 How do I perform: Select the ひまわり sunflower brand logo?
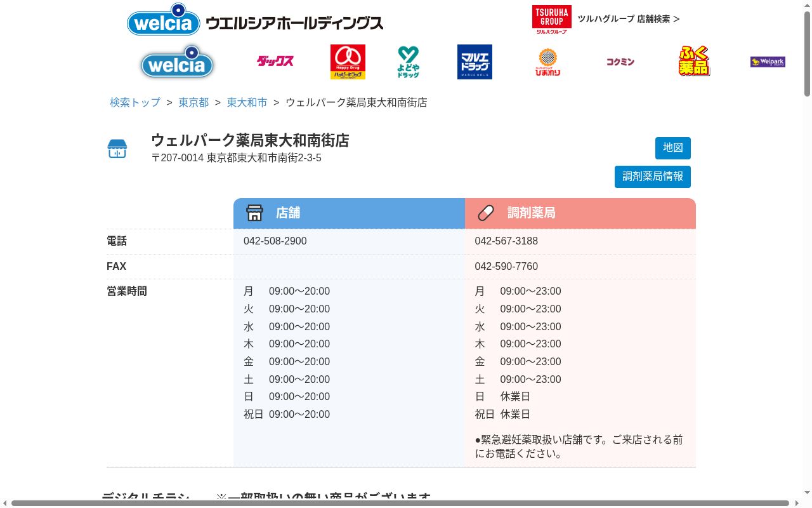pos(547,62)
